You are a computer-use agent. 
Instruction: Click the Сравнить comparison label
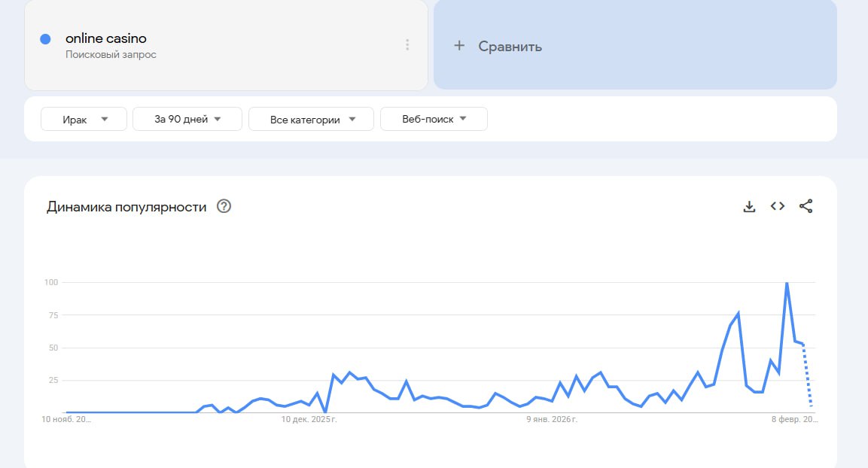[x=510, y=47]
